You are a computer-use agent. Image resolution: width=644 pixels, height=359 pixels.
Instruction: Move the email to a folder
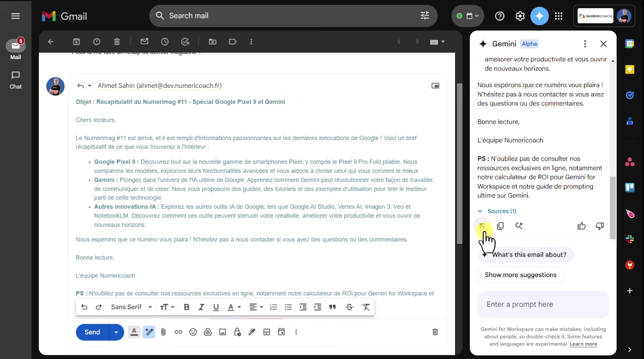coord(213,42)
